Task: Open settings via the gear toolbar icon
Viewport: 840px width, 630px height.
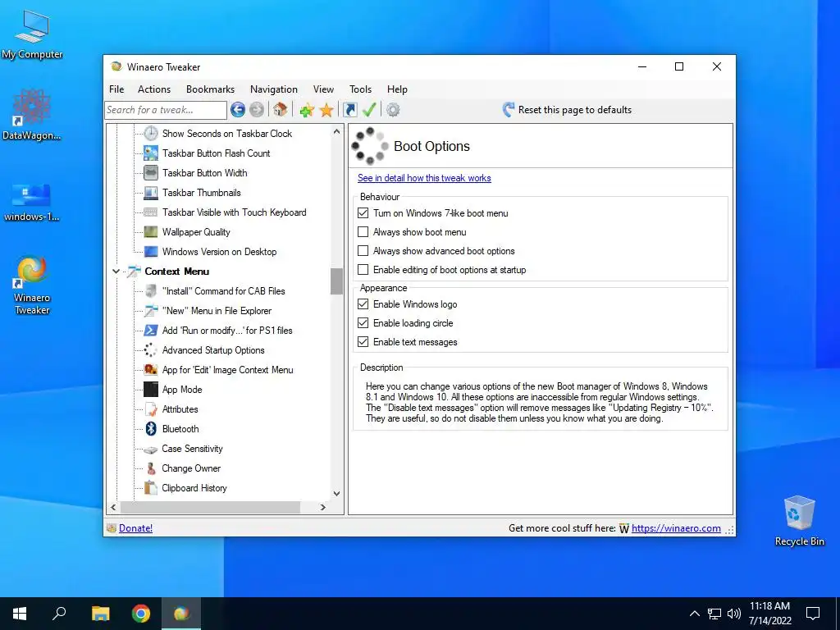Action: click(x=393, y=110)
